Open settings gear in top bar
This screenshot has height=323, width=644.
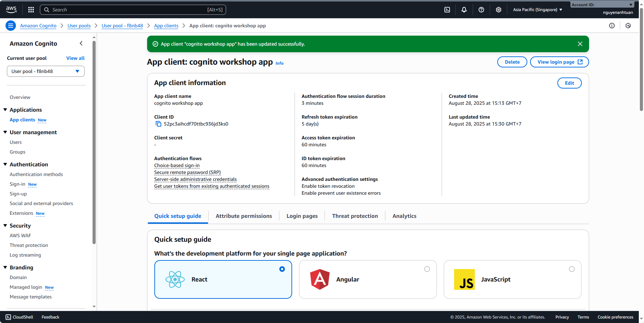click(x=499, y=10)
